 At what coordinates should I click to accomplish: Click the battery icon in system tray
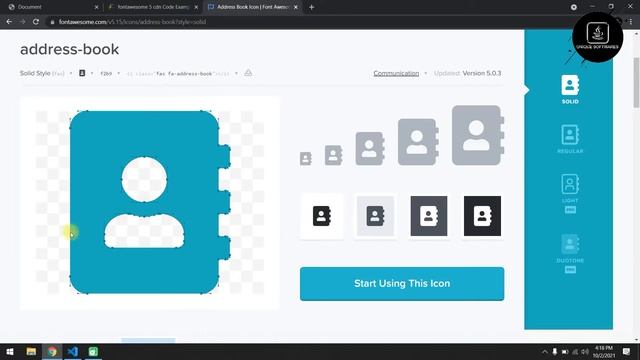[x=565, y=351]
